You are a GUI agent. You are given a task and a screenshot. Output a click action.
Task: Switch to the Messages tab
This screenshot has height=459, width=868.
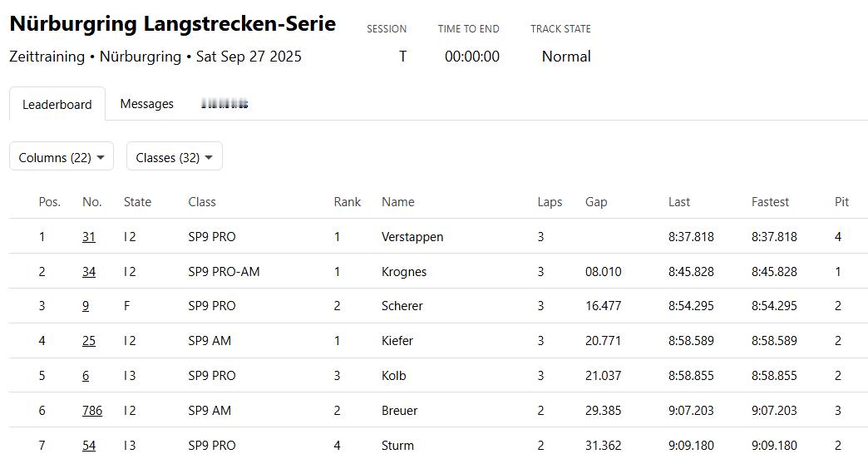[x=146, y=104]
